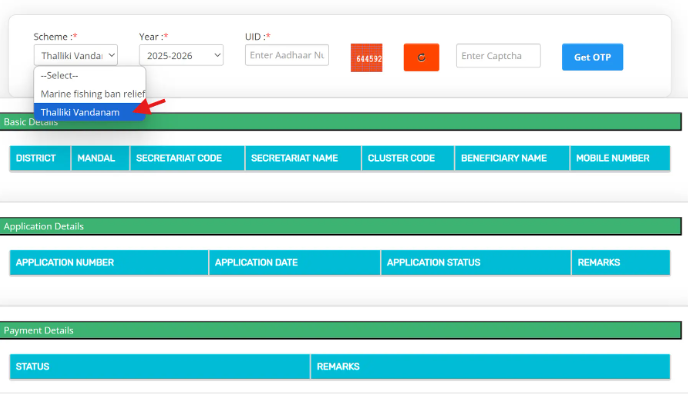Click the APPLICATION STATUS column header
The image size is (688, 394).
click(476, 262)
